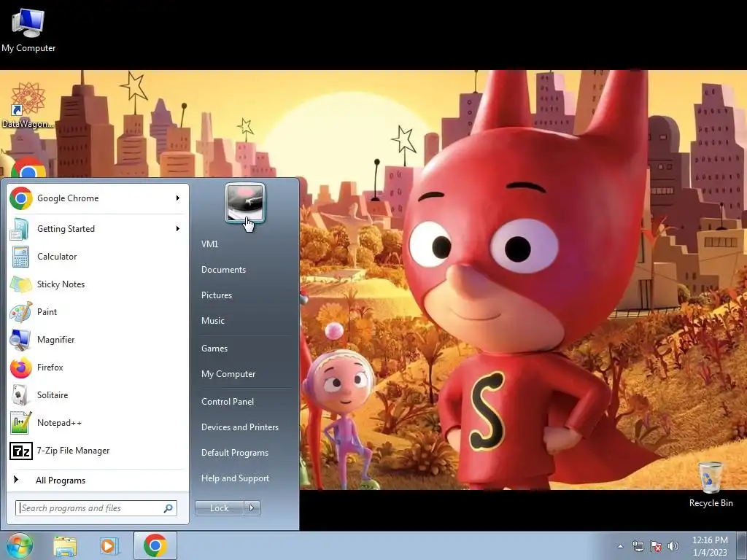The height and width of the screenshot is (560, 747).
Task: Launch Notepad++ from Start menu
Action: (98, 422)
